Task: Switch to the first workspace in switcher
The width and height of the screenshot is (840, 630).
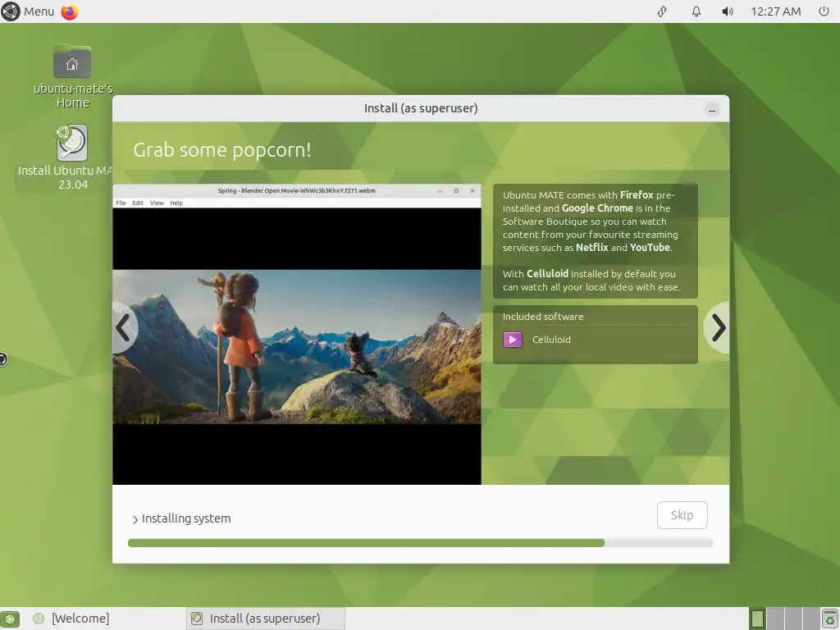Action: (757, 619)
